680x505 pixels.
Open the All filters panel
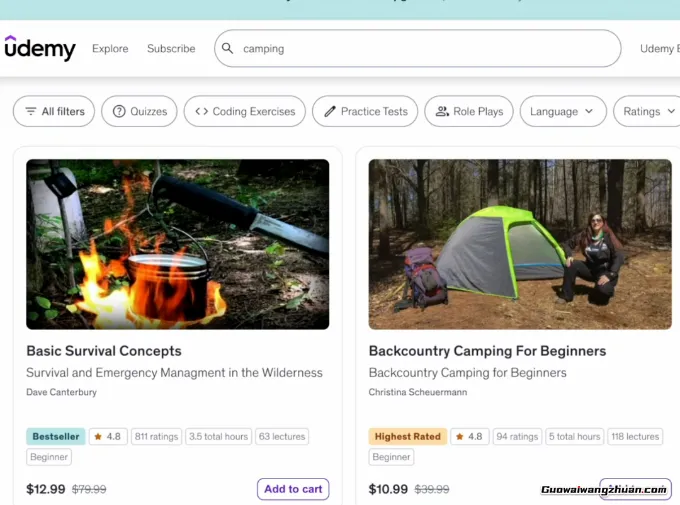pos(55,112)
